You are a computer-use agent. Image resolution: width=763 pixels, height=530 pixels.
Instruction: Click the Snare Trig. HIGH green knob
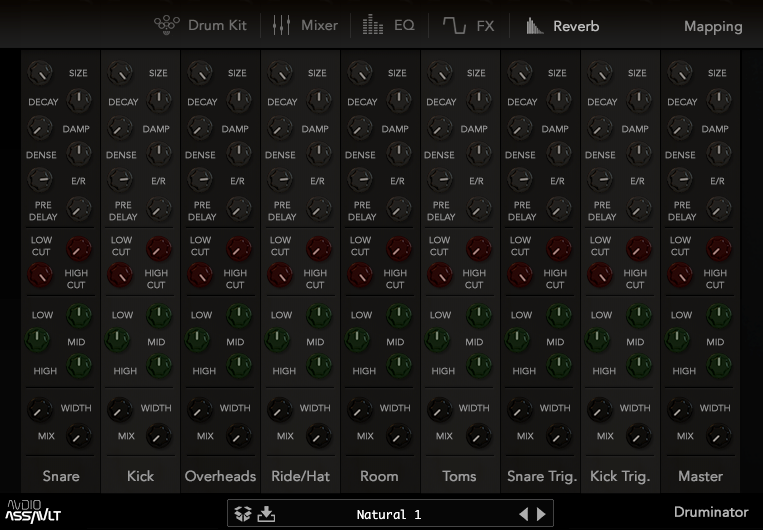click(559, 366)
